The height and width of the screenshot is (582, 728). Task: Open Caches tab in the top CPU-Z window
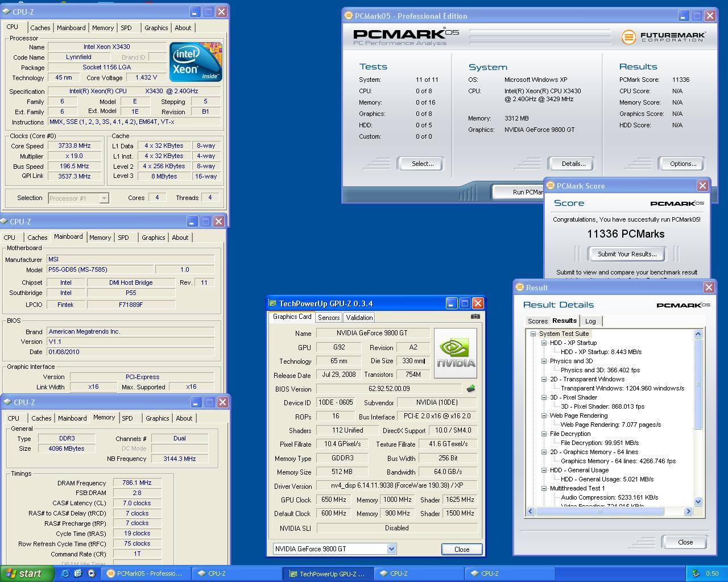pyautogui.click(x=40, y=28)
